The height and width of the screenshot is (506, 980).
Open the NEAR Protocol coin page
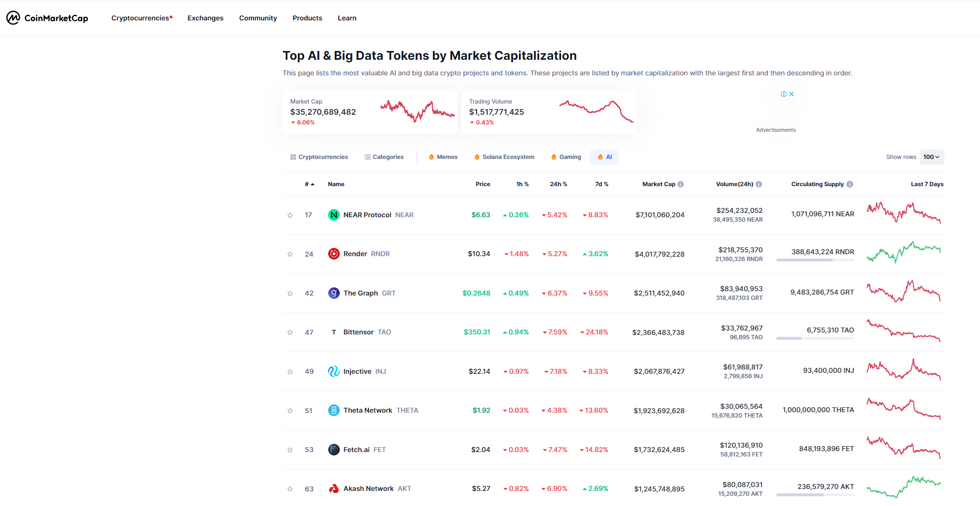click(378, 215)
